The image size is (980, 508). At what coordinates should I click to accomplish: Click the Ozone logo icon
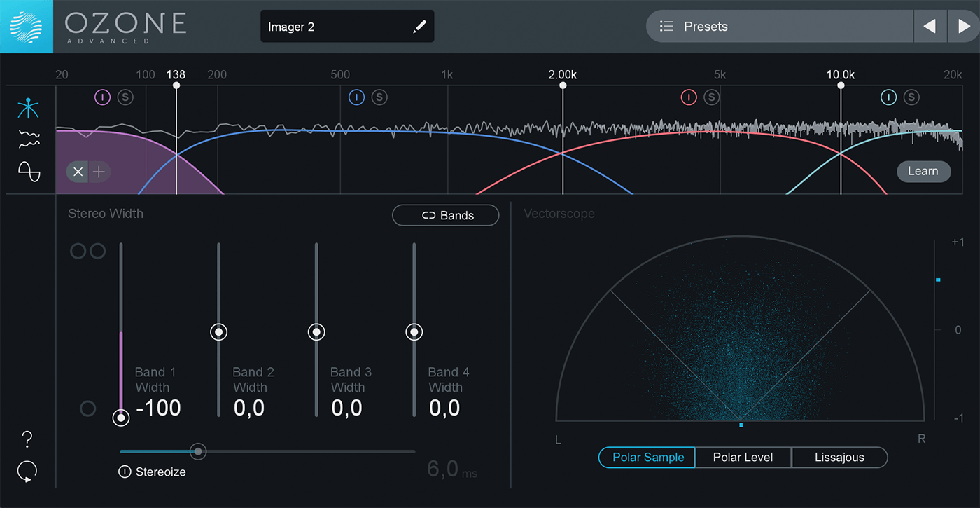point(27,27)
